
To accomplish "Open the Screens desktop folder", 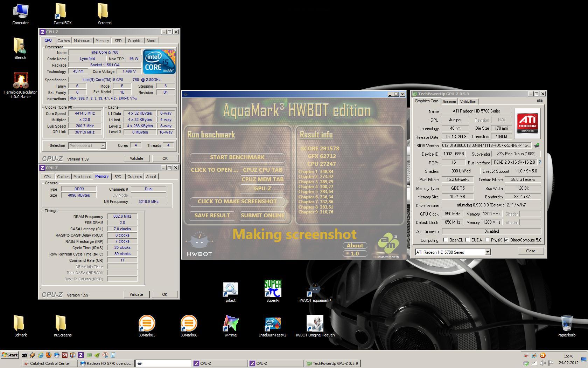I will pyautogui.click(x=104, y=14).
